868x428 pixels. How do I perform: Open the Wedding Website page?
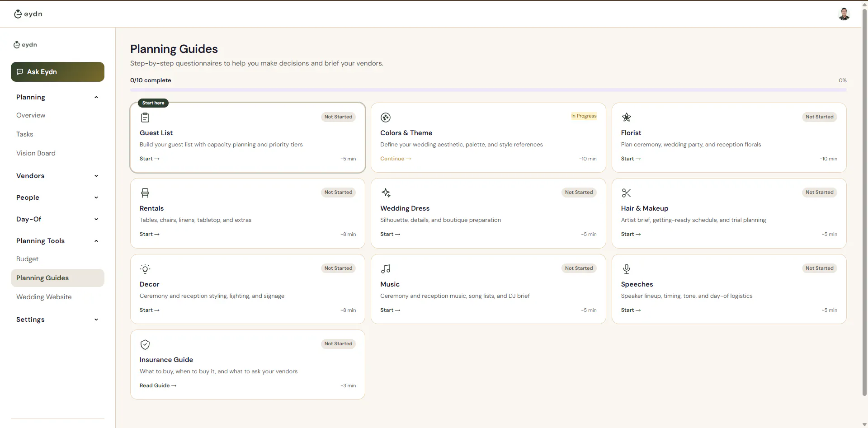(x=44, y=297)
